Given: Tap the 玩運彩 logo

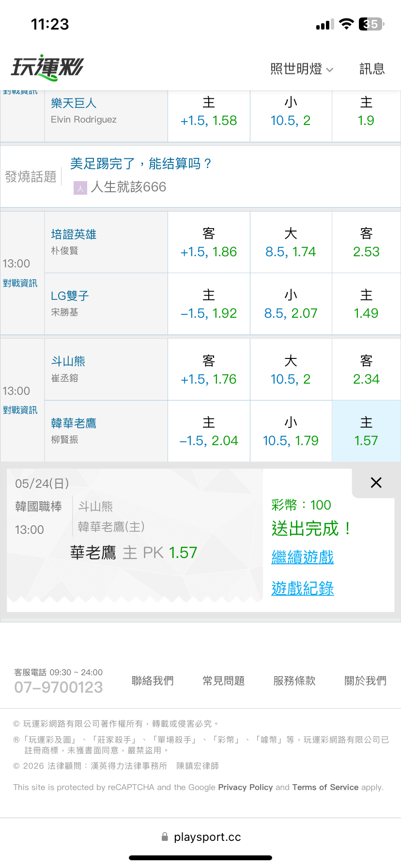Looking at the screenshot, I should point(47,68).
